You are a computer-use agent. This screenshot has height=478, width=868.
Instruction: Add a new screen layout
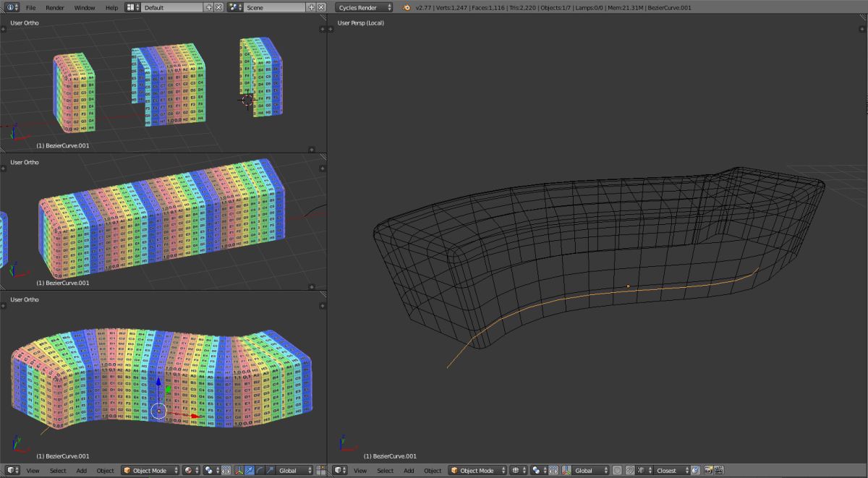209,7
